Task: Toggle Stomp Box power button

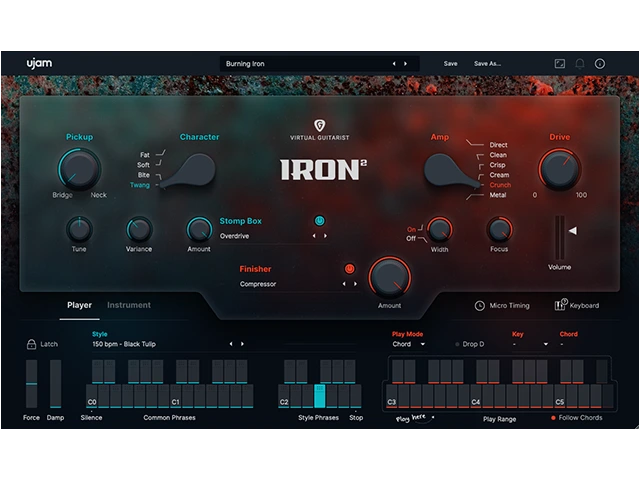Action: pyautogui.click(x=320, y=221)
